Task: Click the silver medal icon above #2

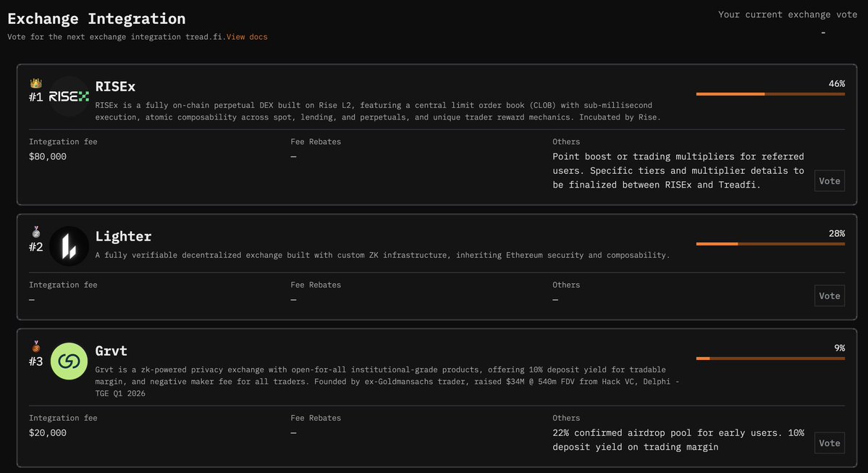Action: 36,232
